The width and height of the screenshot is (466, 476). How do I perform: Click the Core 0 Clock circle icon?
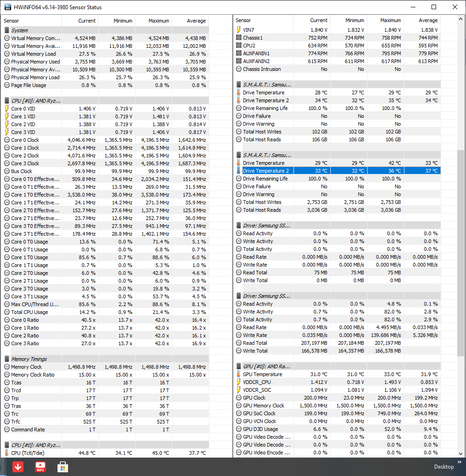pyautogui.click(x=7, y=140)
